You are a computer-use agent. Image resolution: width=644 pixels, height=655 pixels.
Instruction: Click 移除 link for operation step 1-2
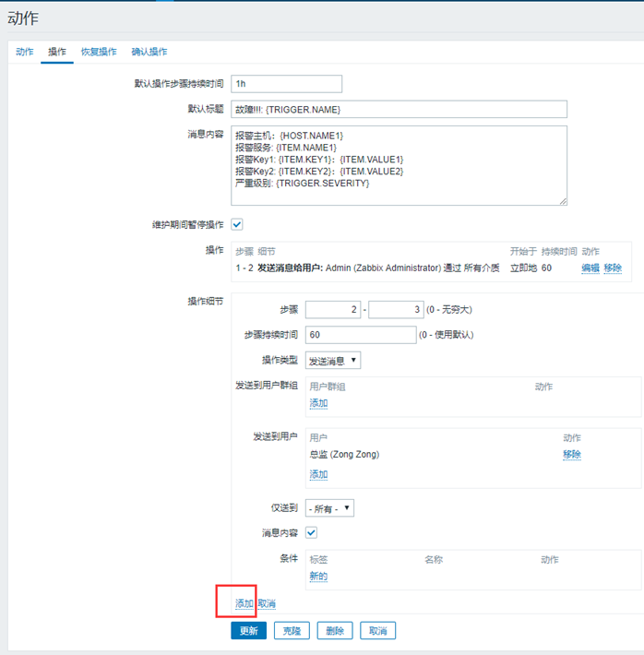click(x=613, y=268)
